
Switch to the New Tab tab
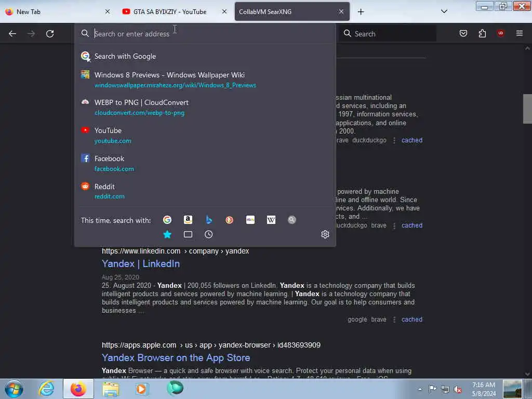pos(58,11)
